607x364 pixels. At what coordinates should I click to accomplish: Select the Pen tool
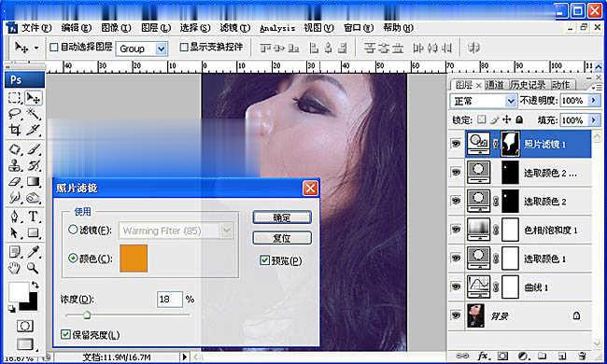(15, 217)
